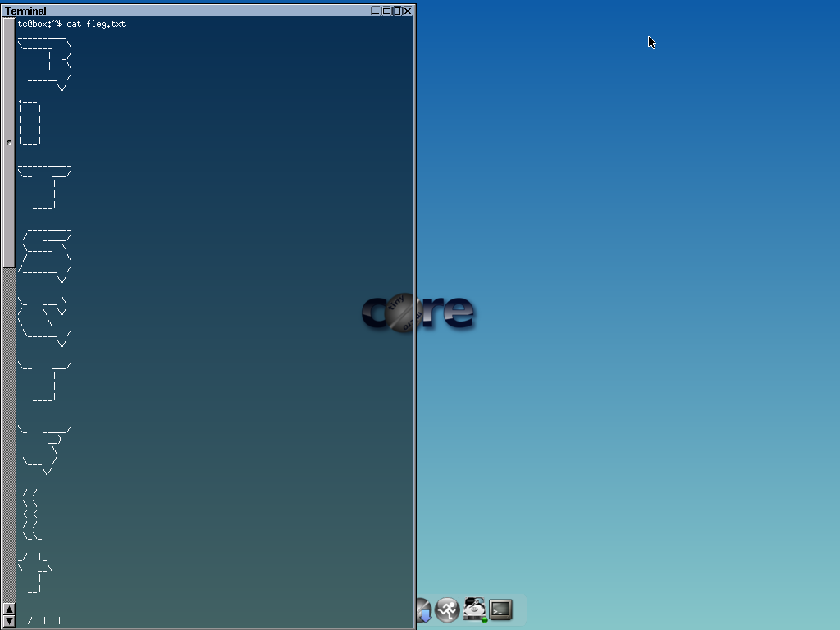The height and width of the screenshot is (630, 840).
Task: Grab the Terminal scrollbar thumb
Action: pyautogui.click(x=9, y=142)
